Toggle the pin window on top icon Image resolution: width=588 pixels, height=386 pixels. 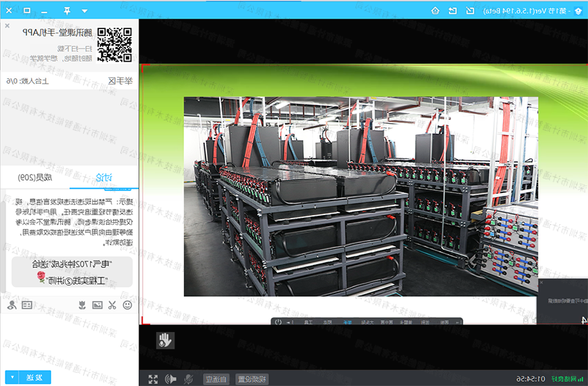(x=66, y=10)
